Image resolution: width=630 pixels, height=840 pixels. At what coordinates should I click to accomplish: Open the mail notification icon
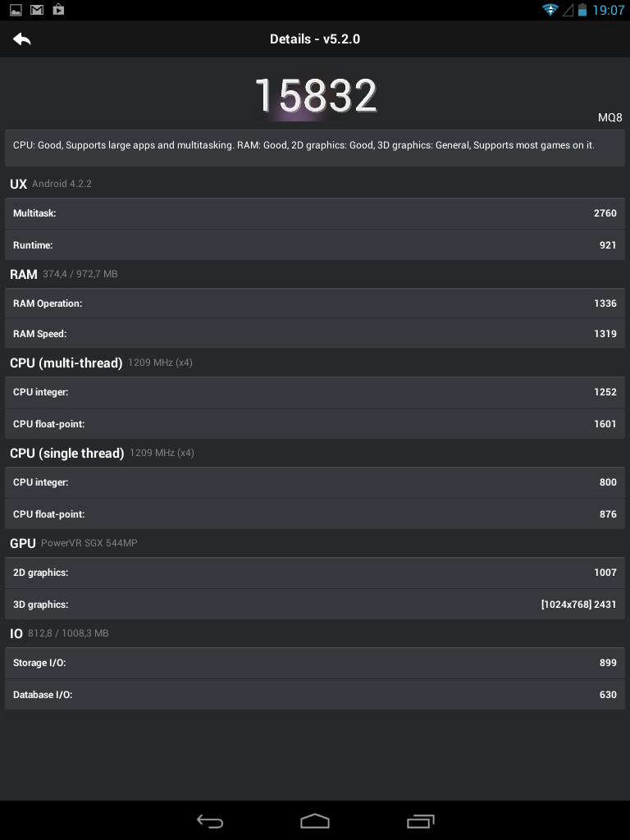click(37, 10)
